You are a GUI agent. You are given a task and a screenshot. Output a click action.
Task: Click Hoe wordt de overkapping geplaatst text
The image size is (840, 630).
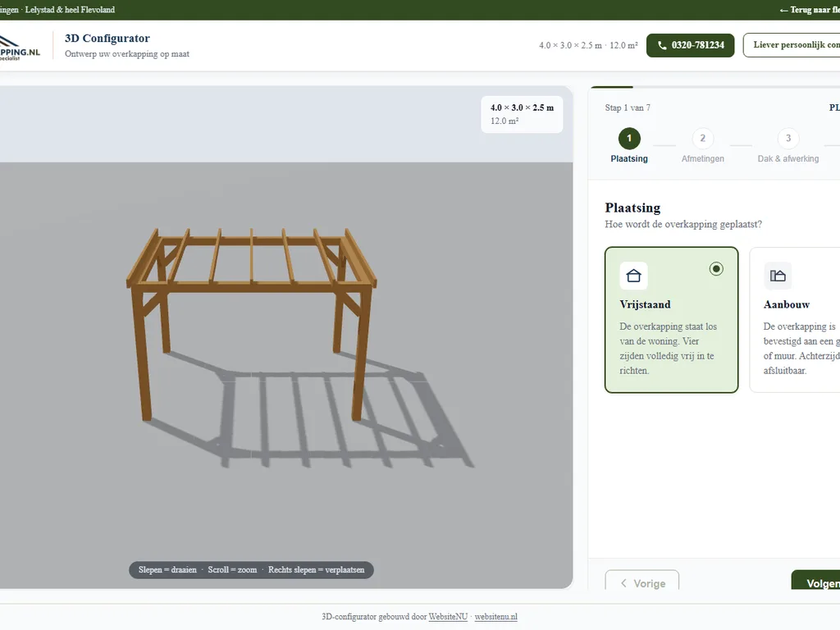[x=683, y=224]
